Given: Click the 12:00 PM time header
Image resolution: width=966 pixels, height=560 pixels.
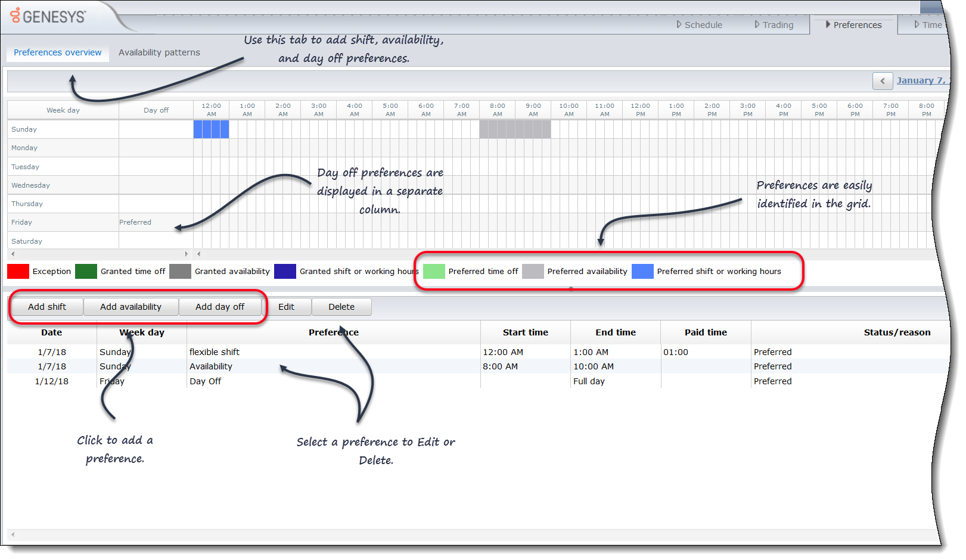Looking at the screenshot, I should tap(641, 110).
